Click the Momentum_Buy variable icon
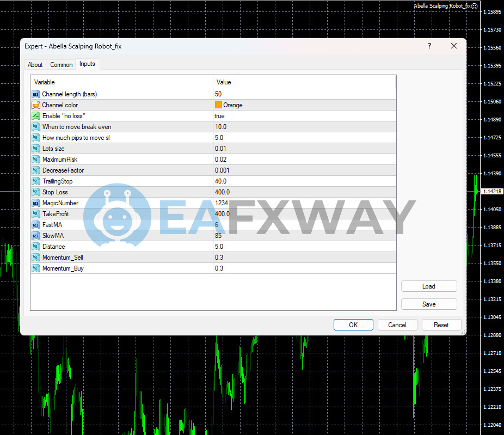This screenshot has height=435, width=504. pos(36,268)
